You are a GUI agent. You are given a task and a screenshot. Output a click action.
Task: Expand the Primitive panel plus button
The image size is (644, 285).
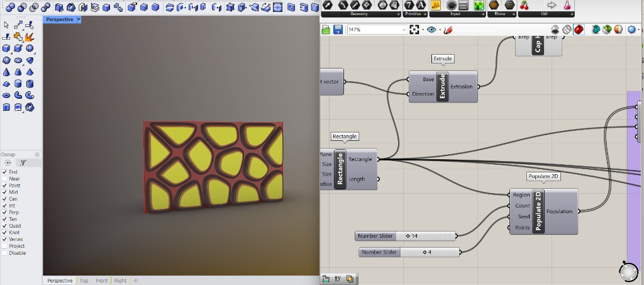click(x=425, y=14)
